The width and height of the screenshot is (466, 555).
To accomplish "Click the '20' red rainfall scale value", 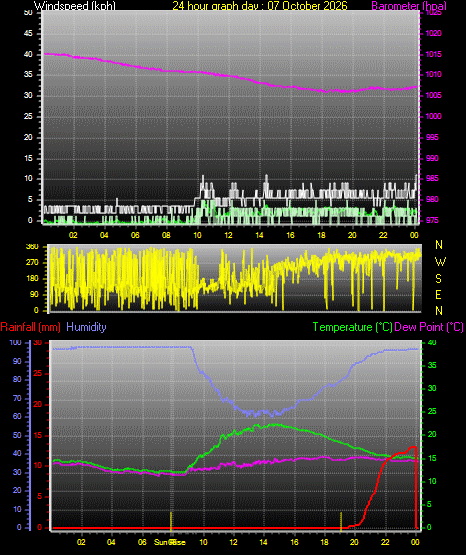I will (37, 405).
